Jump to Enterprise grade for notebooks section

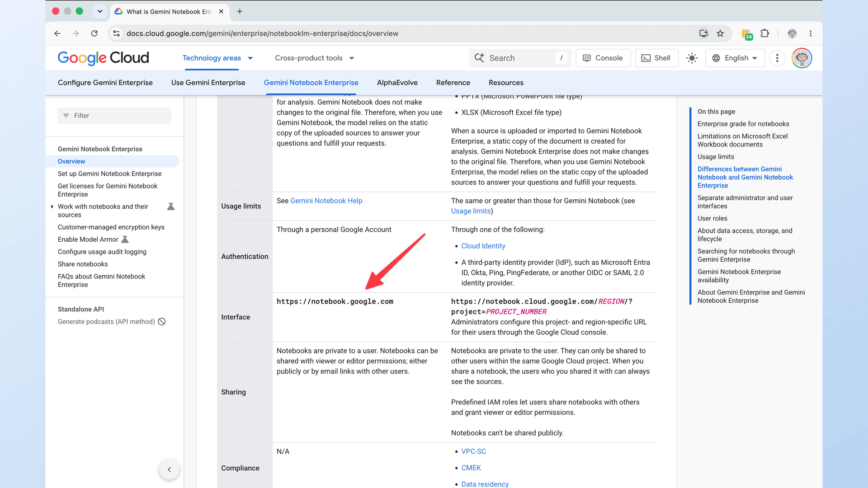[x=743, y=124]
